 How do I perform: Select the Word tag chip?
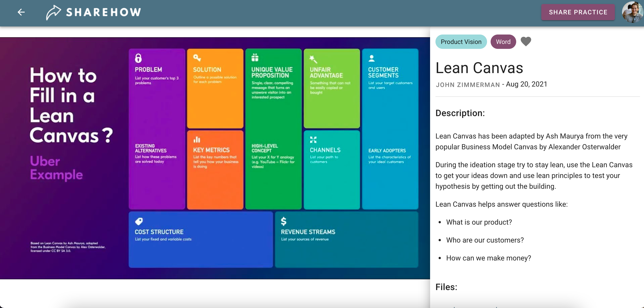tap(503, 42)
